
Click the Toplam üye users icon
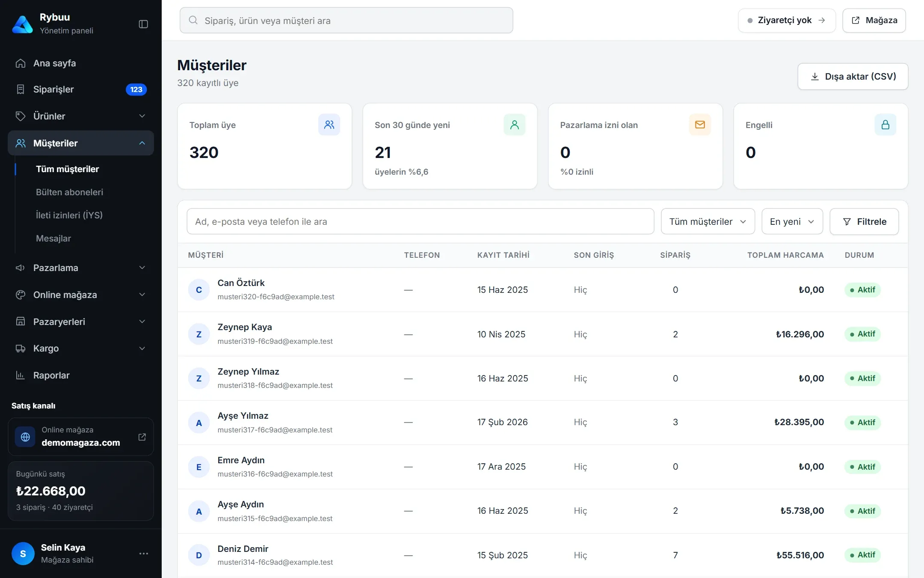329,125
